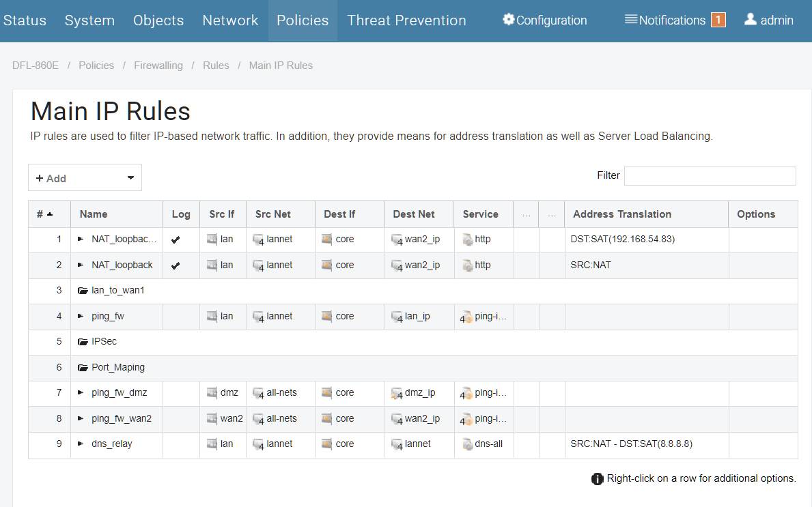Switch to the Network menu
Image resolution: width=812 pixels, height=507 pixels.
230,20
